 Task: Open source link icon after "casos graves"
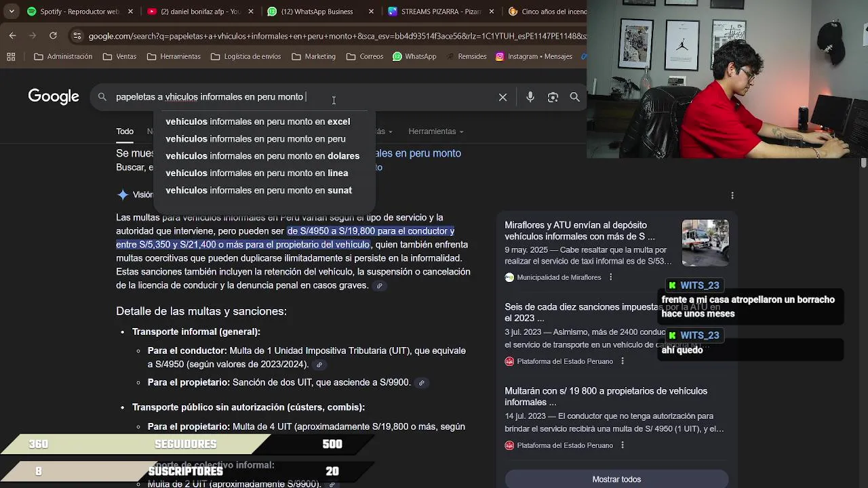[380, 286]
